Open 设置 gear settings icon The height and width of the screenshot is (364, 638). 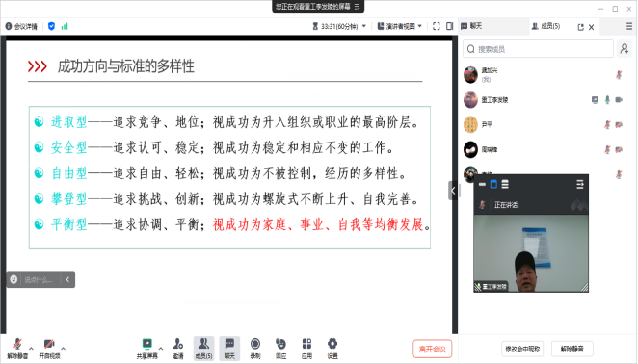[332, 344]
